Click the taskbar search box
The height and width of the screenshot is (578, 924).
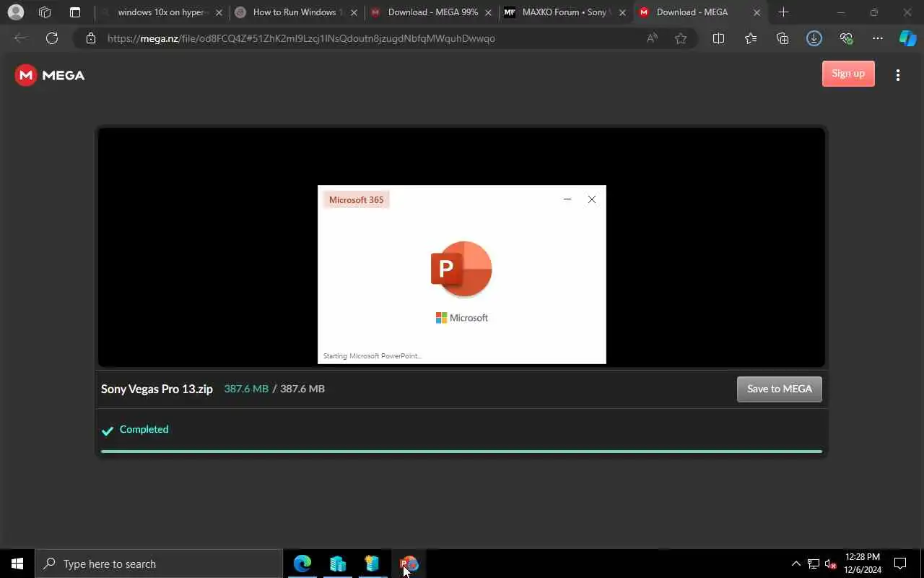(x=159, y=564)
